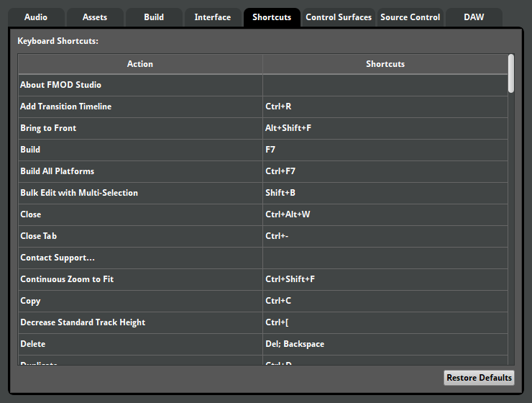Click the Action column header
This screenshot has width=532, height=403.
pyautogui.click(x=140, y=64)
